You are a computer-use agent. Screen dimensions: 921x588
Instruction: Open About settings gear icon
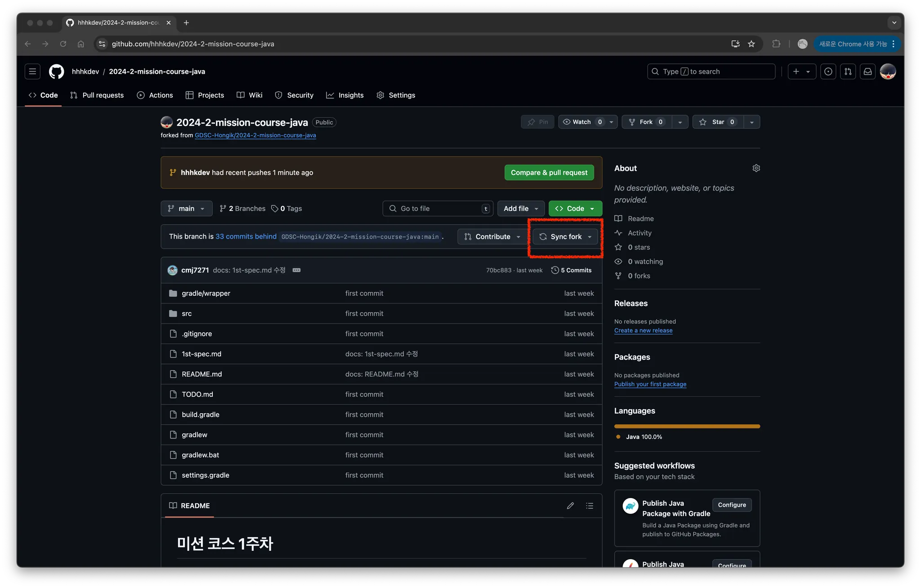click(x=756, y=168)
